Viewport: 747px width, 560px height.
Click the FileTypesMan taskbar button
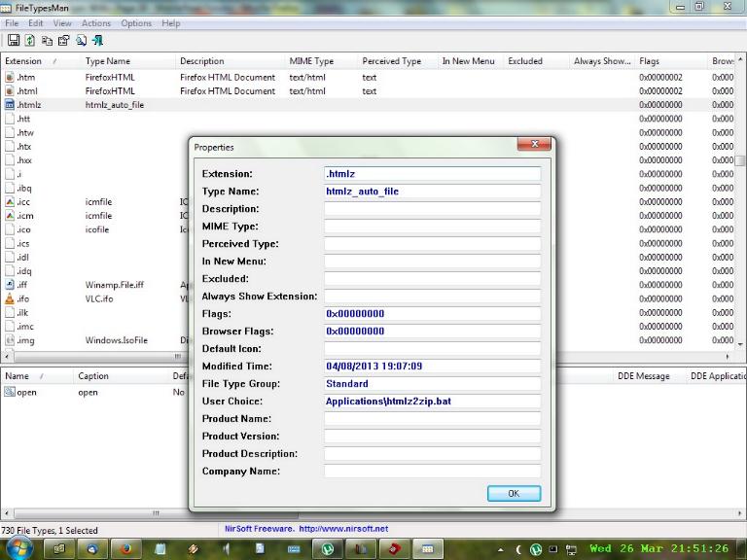[428, 549]
